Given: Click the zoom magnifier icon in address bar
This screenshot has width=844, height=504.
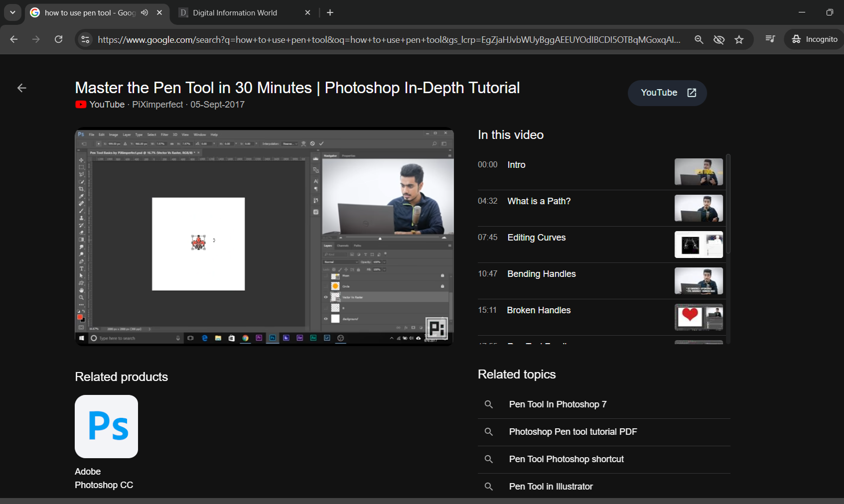Looking at the screenshot, I should (699, 39).
